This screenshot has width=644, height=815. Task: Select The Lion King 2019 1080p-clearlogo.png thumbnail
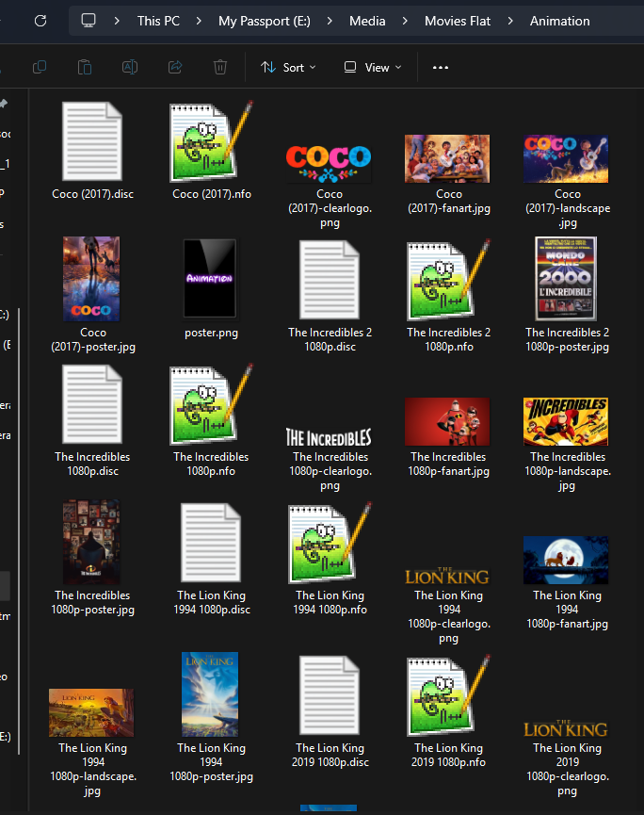coord(566,728)
